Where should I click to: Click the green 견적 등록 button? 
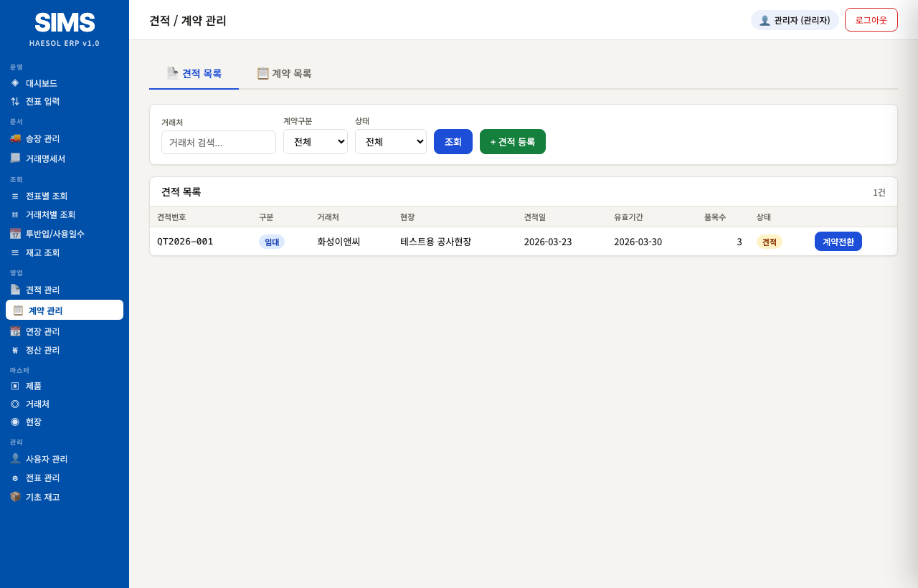(x=513, y=141)
